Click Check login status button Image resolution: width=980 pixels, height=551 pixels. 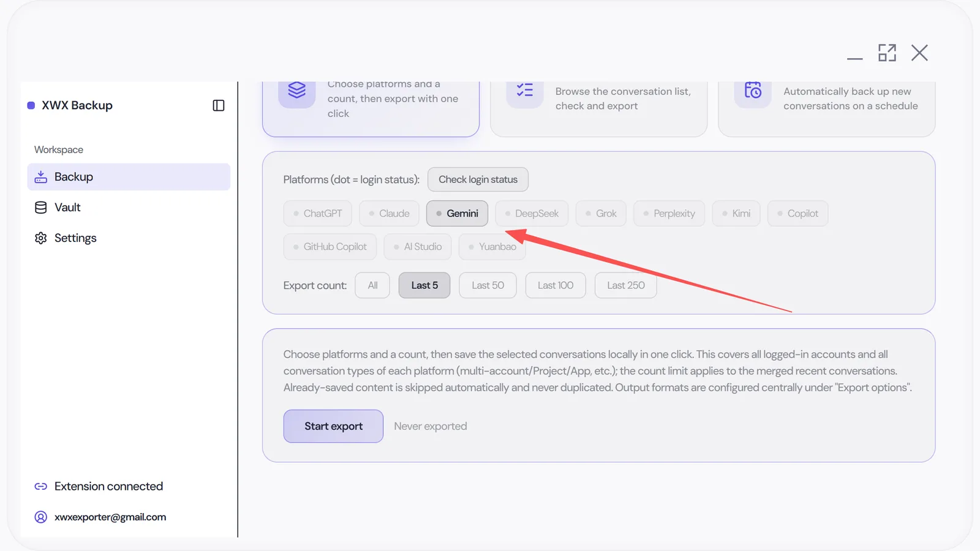click(x=478, y=179)
